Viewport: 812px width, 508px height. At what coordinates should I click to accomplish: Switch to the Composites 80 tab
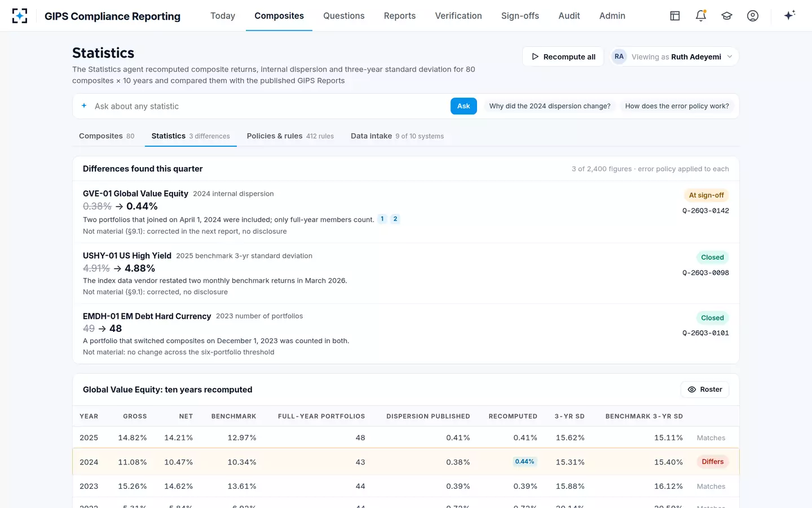click(107, 136)
